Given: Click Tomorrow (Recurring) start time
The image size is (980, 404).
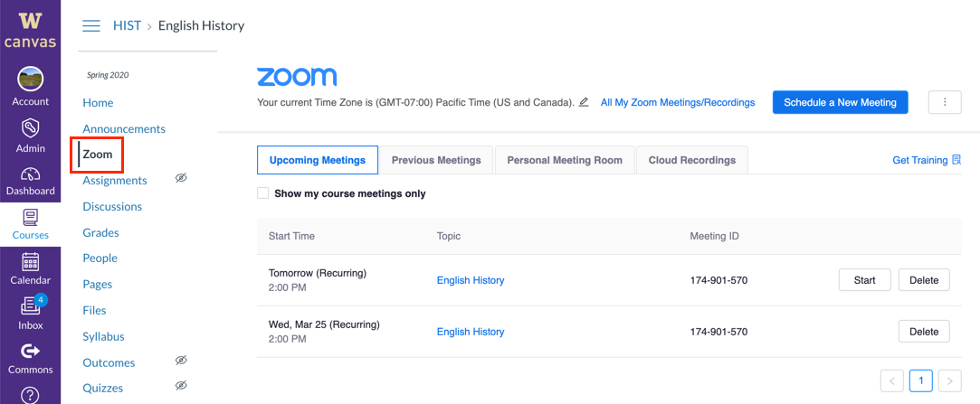Looking at the screenshot, I should pos(318,273).
